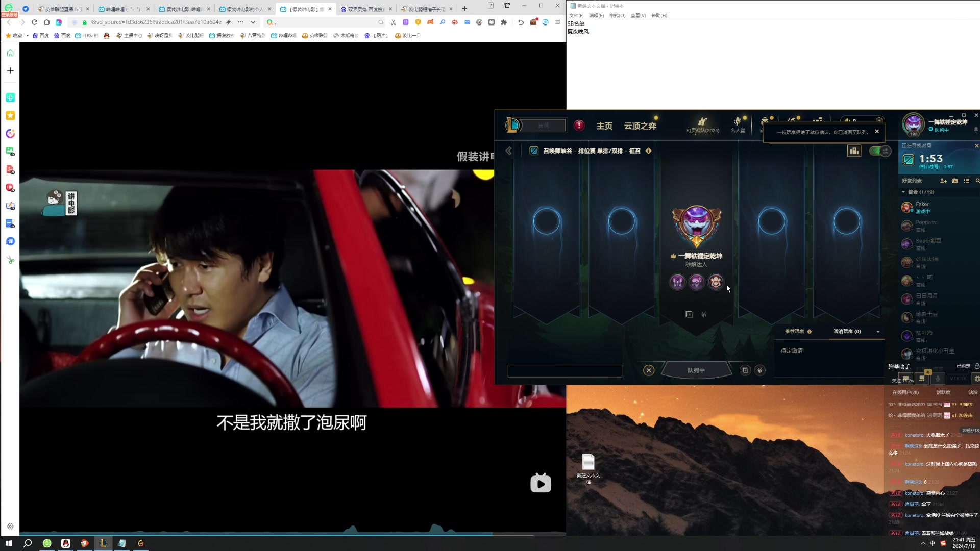Click the map info icon beside 征召
The image size is (980, 551).
click(x=648, y=151)
